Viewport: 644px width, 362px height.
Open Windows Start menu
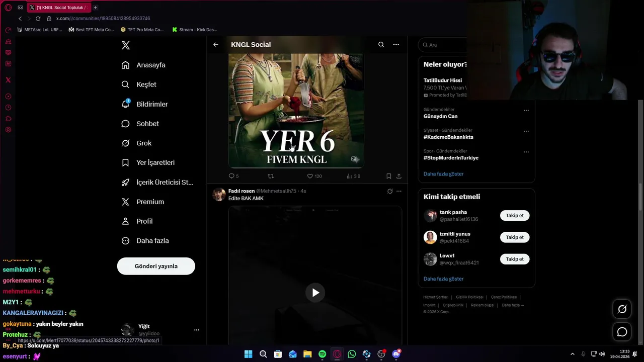248,354
